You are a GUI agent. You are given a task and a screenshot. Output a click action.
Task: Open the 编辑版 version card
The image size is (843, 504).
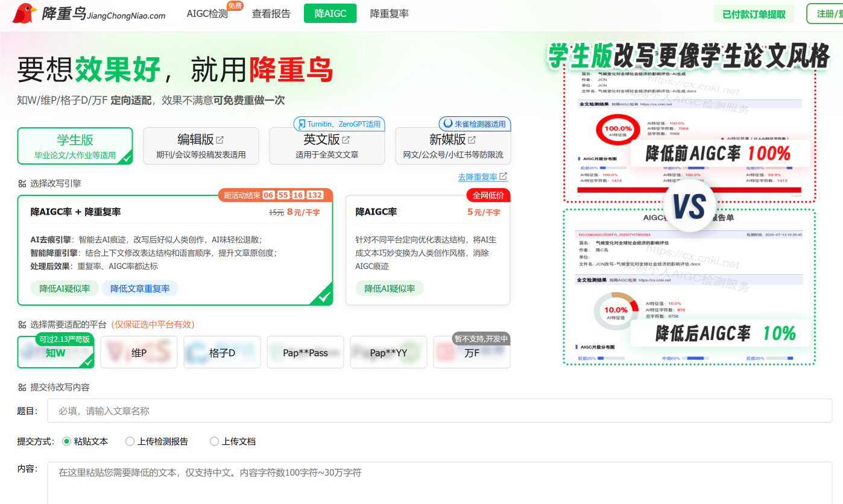coord(201,146)
